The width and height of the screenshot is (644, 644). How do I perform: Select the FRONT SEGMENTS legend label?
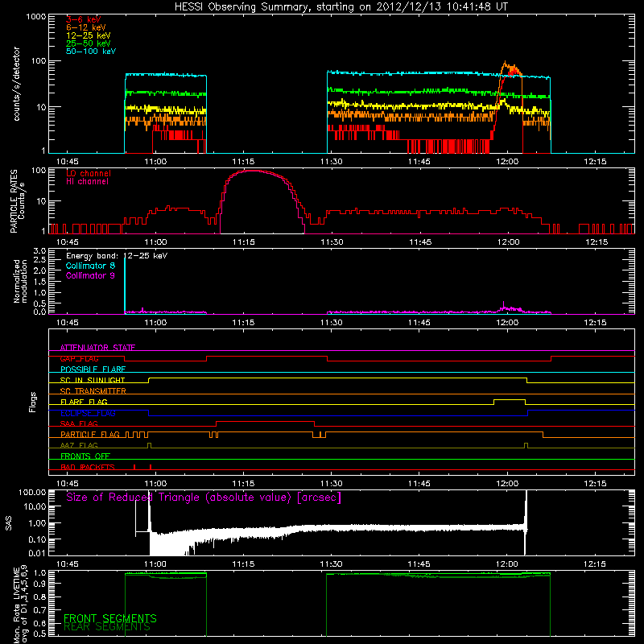110,618
